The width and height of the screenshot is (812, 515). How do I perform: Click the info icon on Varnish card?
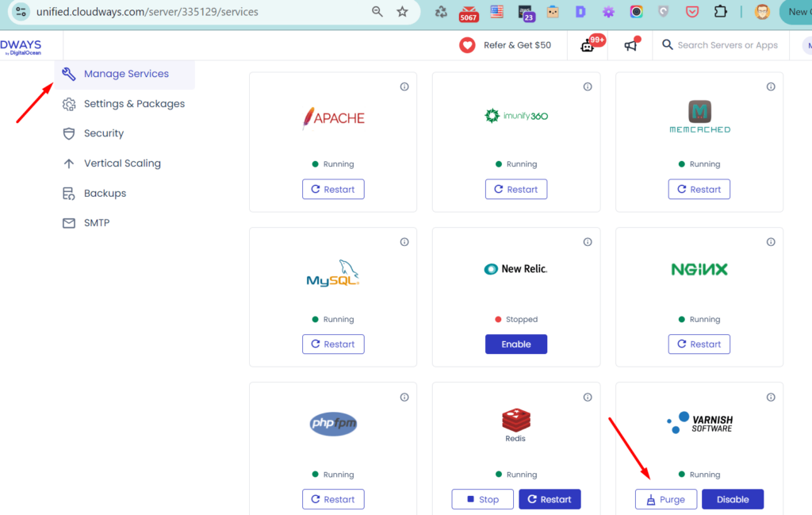coord(771,397)
